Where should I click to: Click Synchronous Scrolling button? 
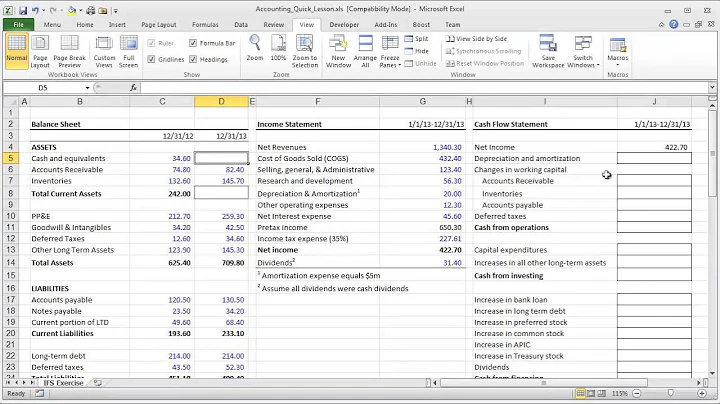(484, 51)
